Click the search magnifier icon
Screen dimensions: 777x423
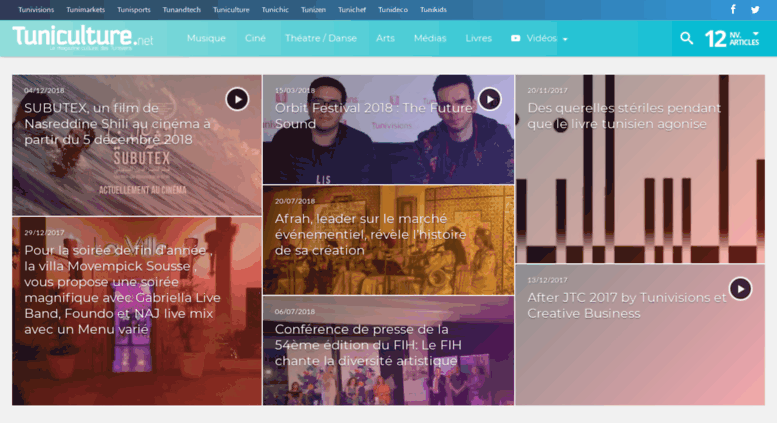[x=686, y=38]
